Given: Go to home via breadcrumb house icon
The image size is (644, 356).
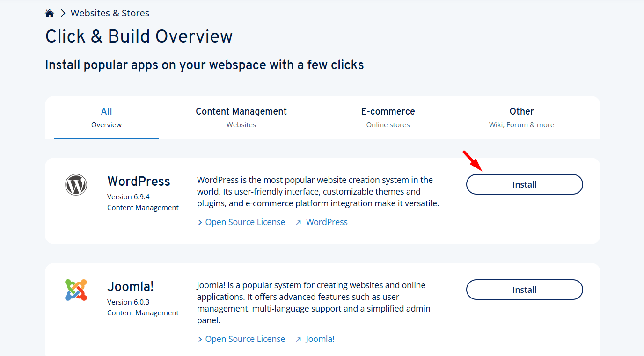Looking at the screenshot, I should coord(50,13).
